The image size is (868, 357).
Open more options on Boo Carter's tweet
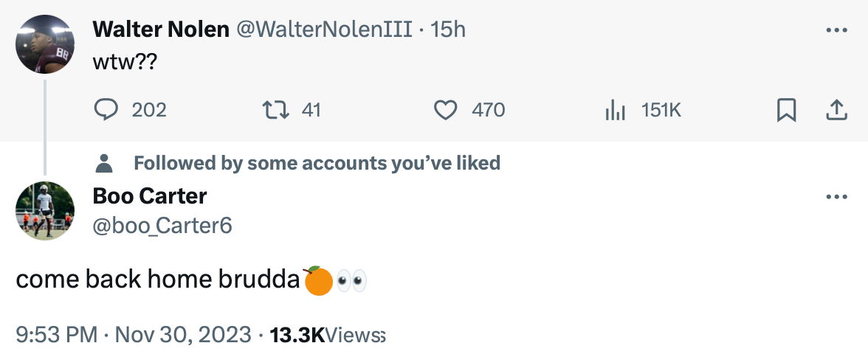point(836,197)
